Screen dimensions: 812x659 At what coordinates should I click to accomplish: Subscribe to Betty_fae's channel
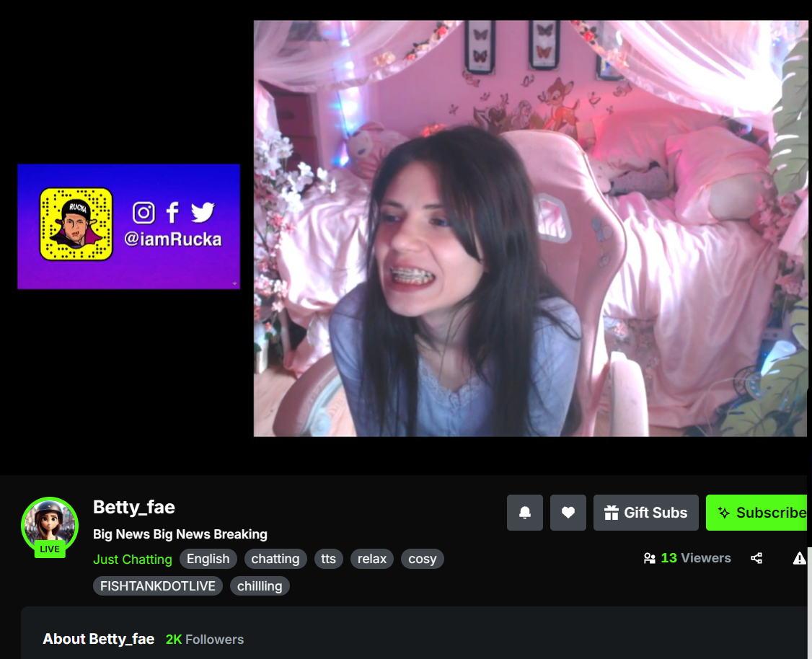tap(756, 513)
